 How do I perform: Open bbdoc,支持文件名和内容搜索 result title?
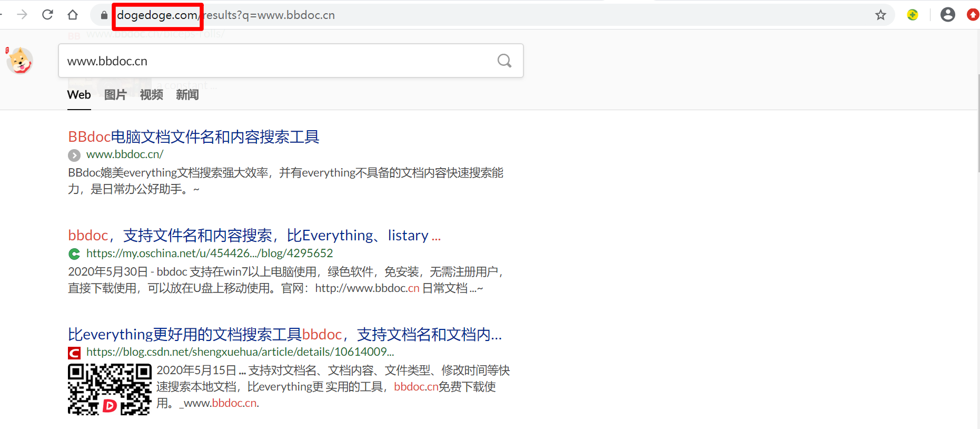click(x=254, y=236)
